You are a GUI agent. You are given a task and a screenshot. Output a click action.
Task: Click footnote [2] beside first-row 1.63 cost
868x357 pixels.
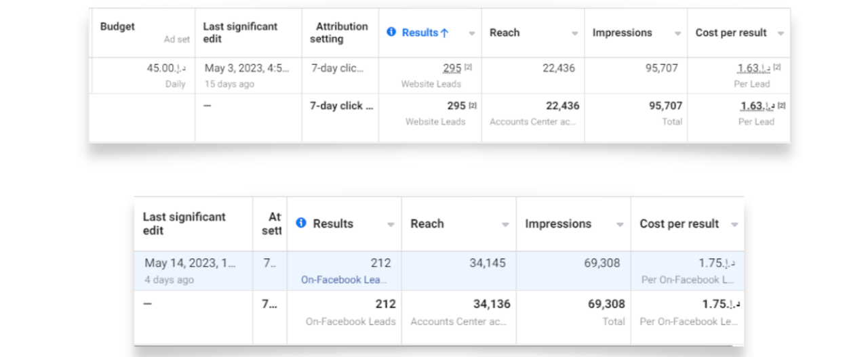point(777,68)
